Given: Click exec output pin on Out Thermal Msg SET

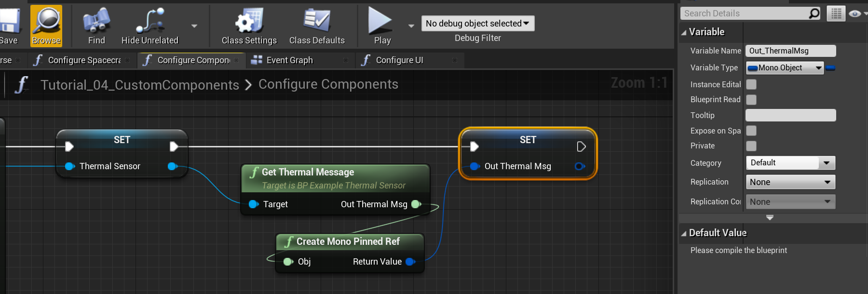Looking at the screenshot, I should point(581,147).
